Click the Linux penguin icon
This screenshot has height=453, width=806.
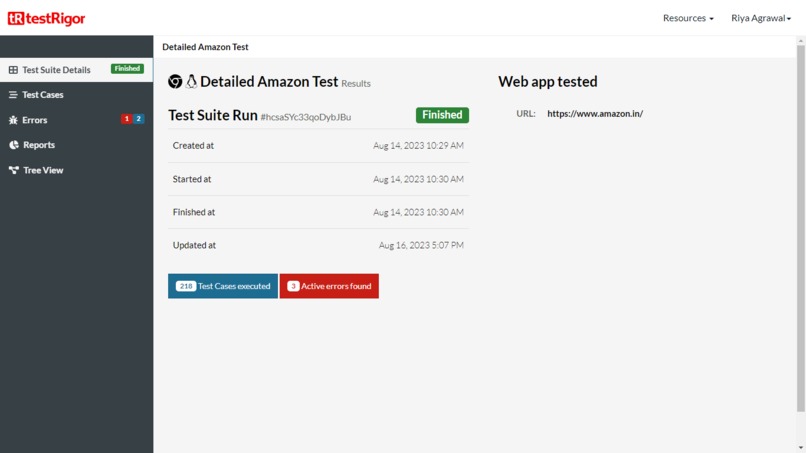191,81
